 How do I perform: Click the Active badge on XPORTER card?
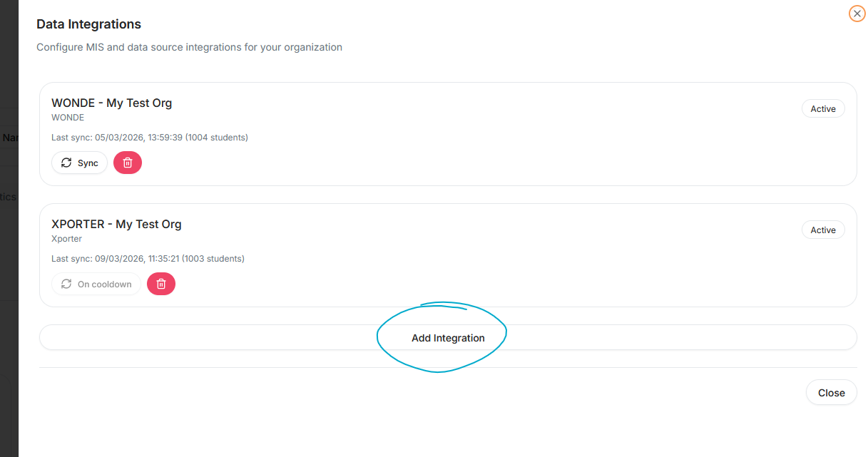coord(823,230)
